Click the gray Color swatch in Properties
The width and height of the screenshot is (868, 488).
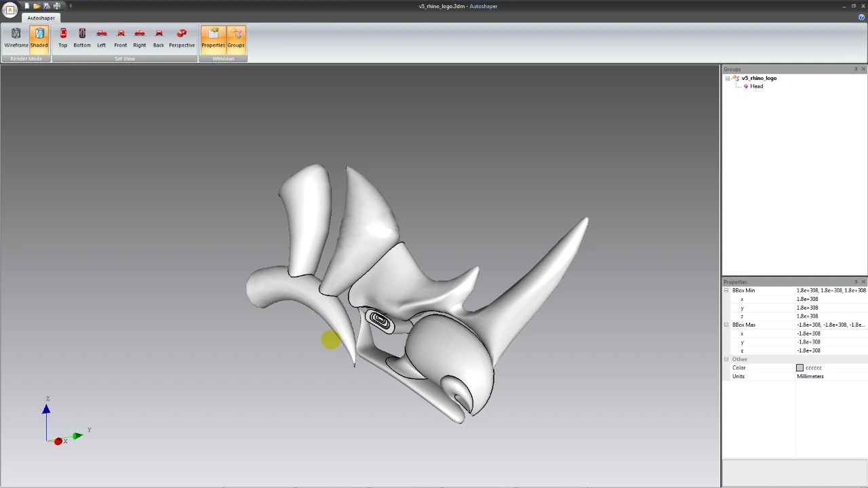800,368
